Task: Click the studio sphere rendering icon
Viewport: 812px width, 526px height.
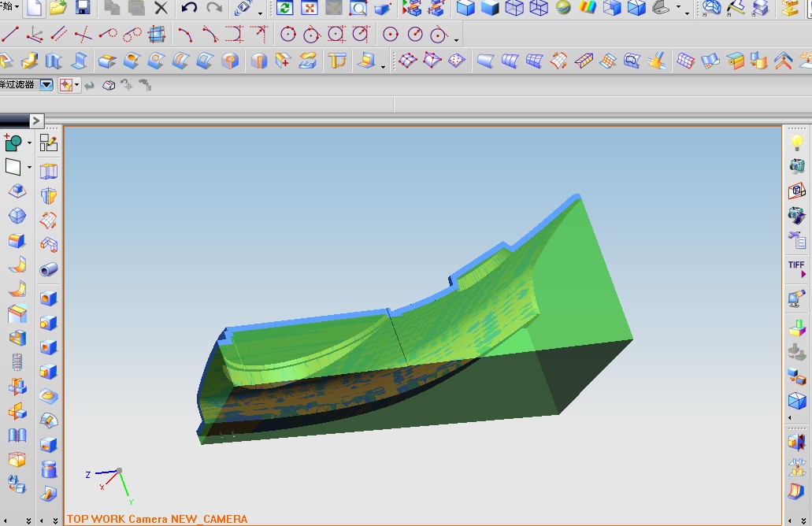Action: [x=563, y=7]
